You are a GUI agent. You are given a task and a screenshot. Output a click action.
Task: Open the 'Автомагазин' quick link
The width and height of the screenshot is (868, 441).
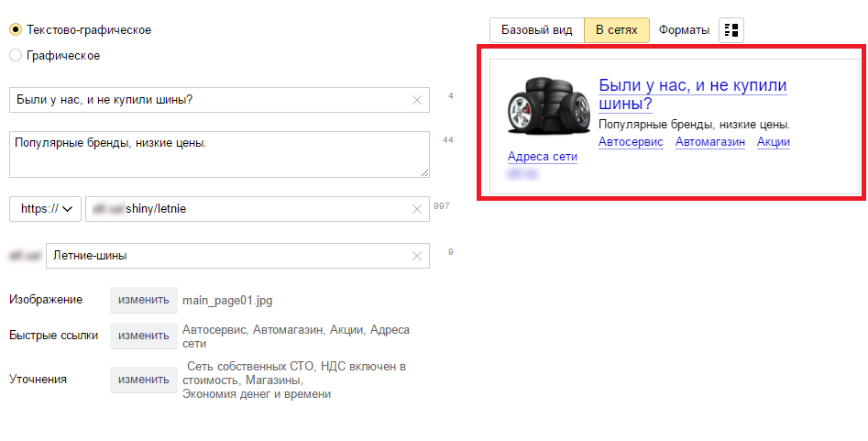709,142
